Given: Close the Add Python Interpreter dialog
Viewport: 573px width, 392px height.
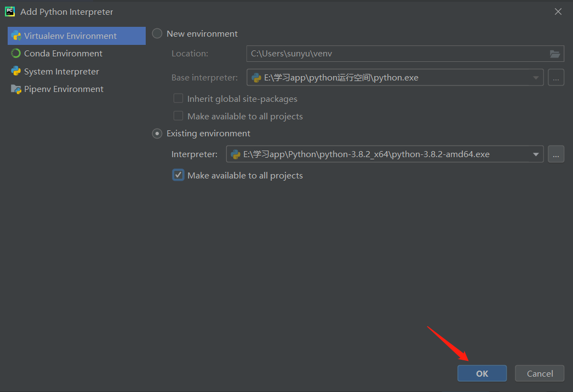Looking at the screenshot, I should pos(558,11).
